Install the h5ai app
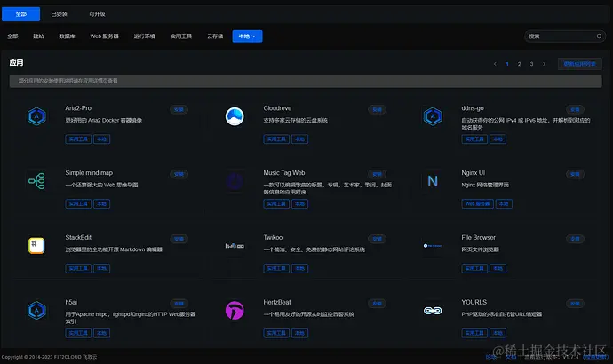The image size is (613, 364). click(x=179, y=304)
